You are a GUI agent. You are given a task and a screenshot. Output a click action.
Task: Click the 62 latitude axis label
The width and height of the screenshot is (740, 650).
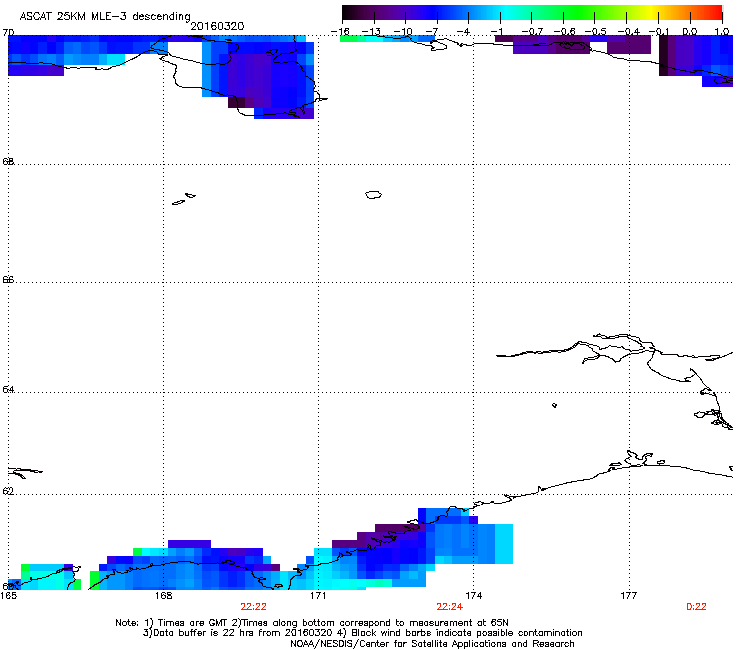8,491
